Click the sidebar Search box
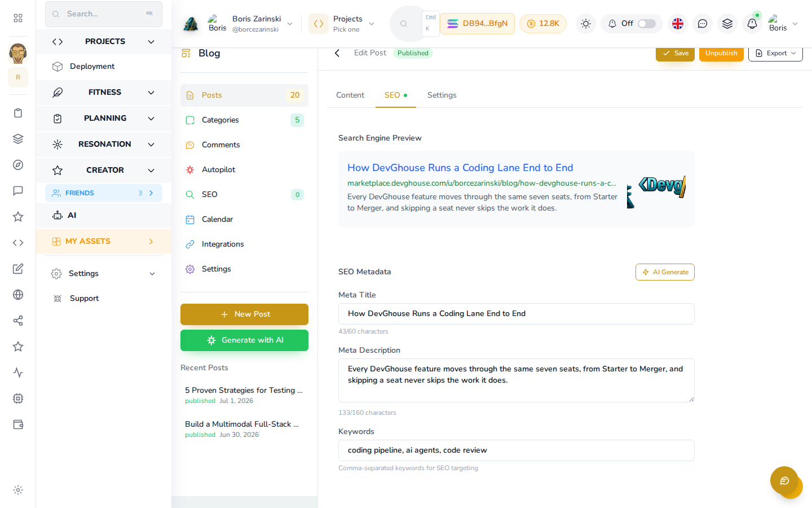This screenshot has height=508, width=812. (104, 14)
